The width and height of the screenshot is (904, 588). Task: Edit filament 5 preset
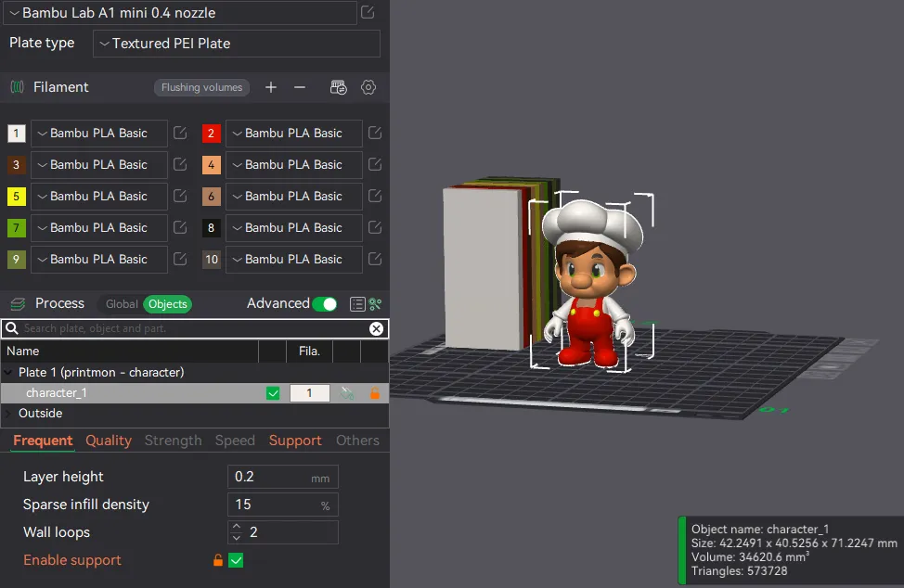[x=180, y=197]
